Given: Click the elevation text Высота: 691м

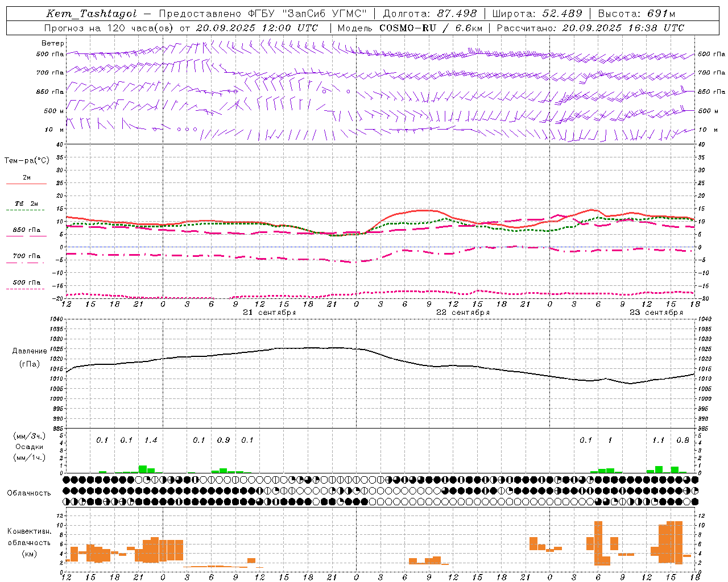Looking at the screenshot, I should tap(636, 14).
